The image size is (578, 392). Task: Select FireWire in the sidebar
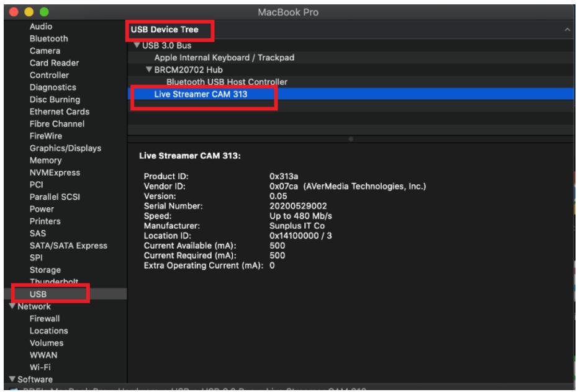click(46, 136)
